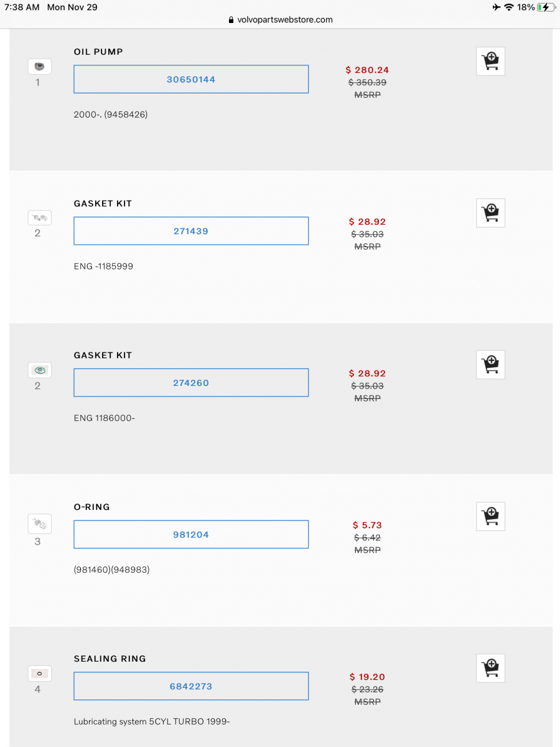View the Gasket Kit 274260 part thumbnail
Viewport: 560px width, 747px height.
(39, 369)
